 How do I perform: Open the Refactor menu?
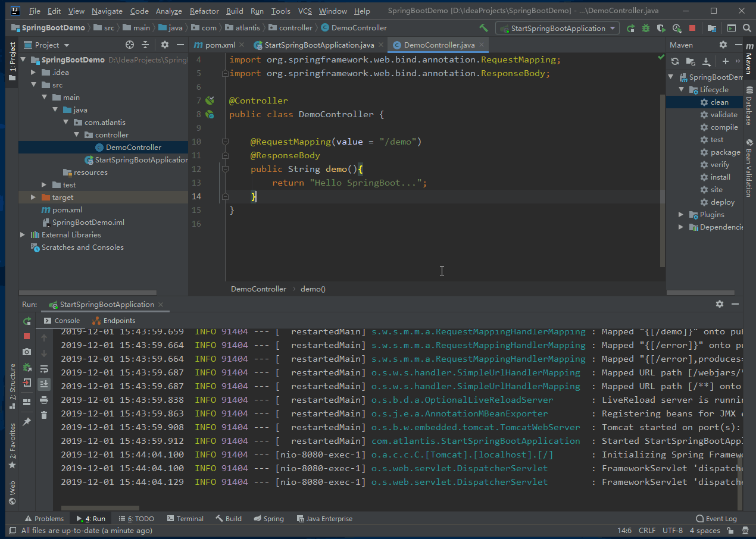(x=204, y=11)
